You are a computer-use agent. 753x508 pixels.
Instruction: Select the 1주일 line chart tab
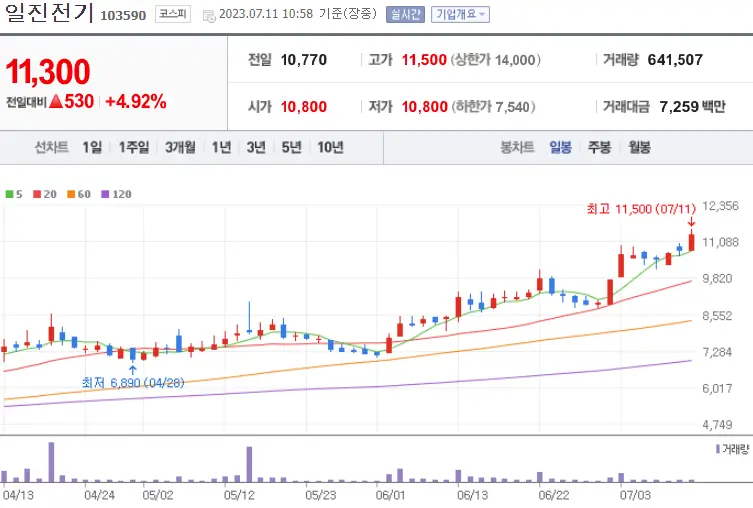pos(134,147)
